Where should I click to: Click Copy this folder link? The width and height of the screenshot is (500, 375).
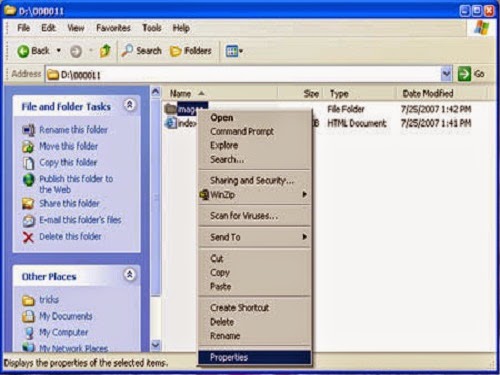[68, 162]
